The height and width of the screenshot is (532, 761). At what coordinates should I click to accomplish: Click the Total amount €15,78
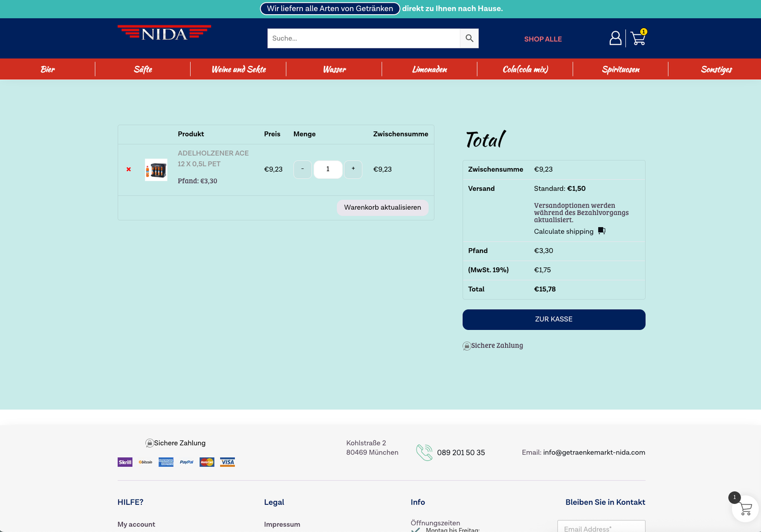[x=545, y=289]
